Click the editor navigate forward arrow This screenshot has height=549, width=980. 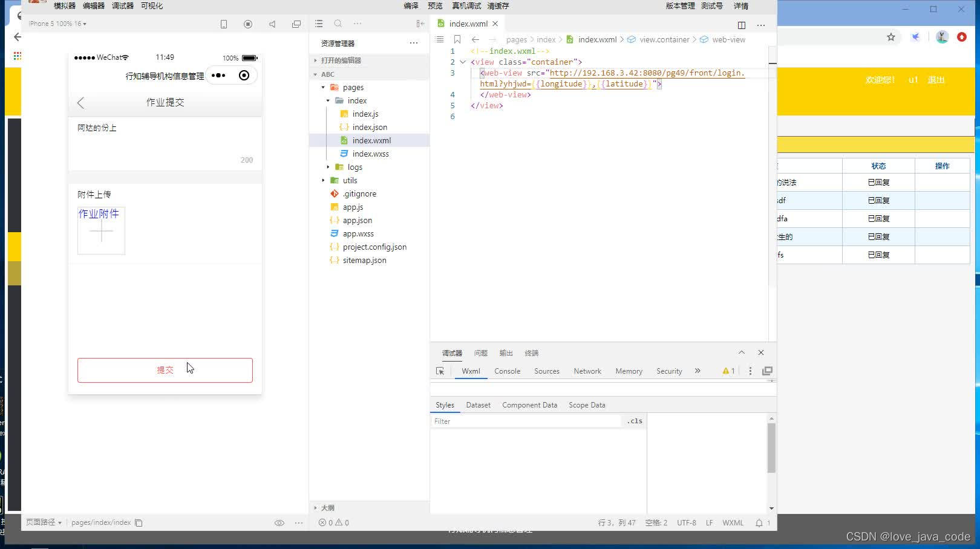tap(494, 39)
